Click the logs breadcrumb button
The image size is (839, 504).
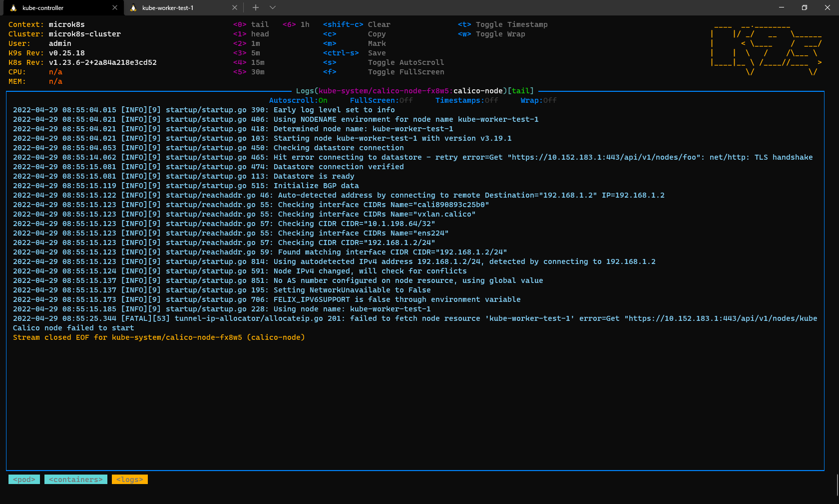pos(129,479)
